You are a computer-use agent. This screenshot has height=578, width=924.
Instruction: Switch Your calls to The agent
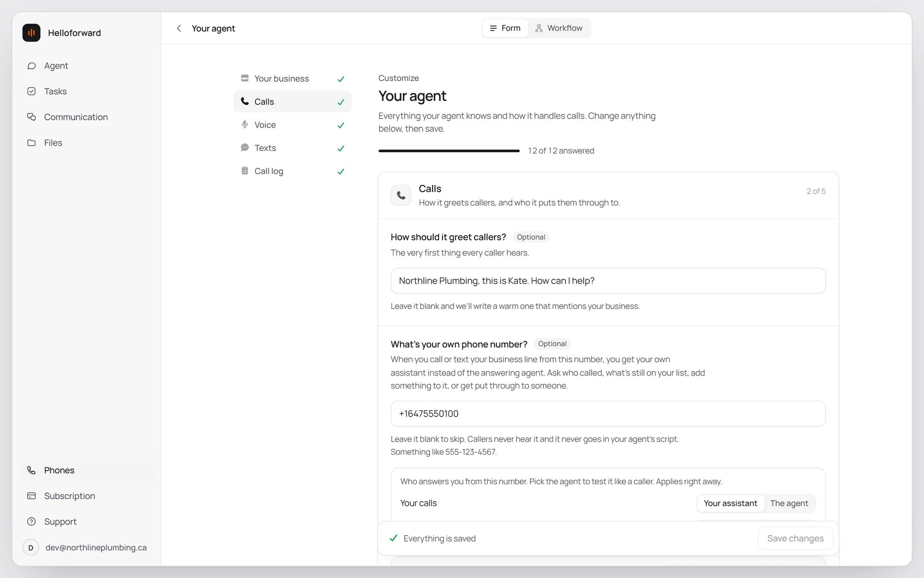[x=789, y=503]
